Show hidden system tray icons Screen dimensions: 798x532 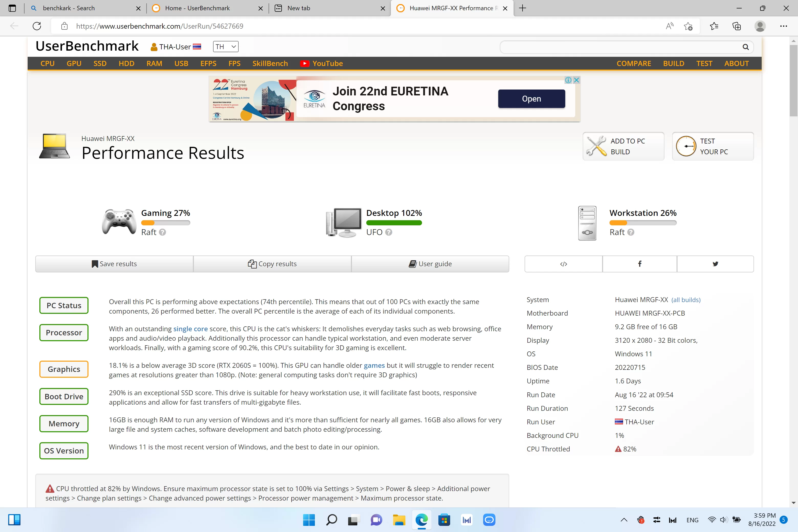click(624, 520)
